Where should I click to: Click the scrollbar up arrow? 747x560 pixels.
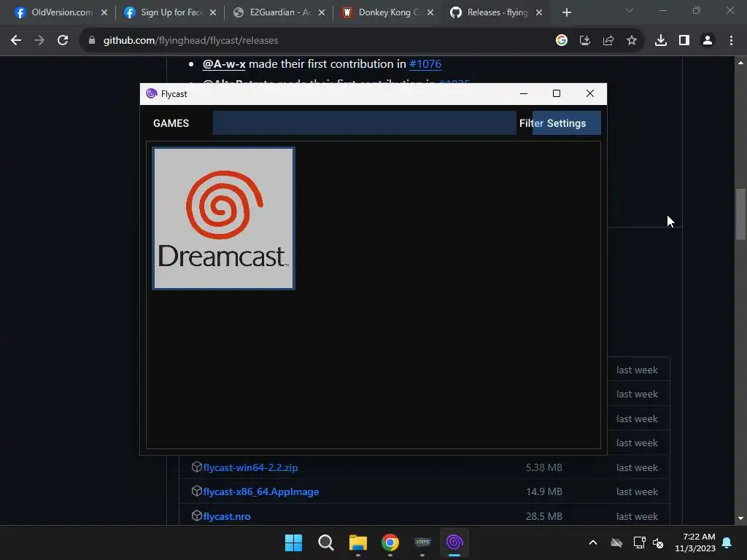pos(740,63)
